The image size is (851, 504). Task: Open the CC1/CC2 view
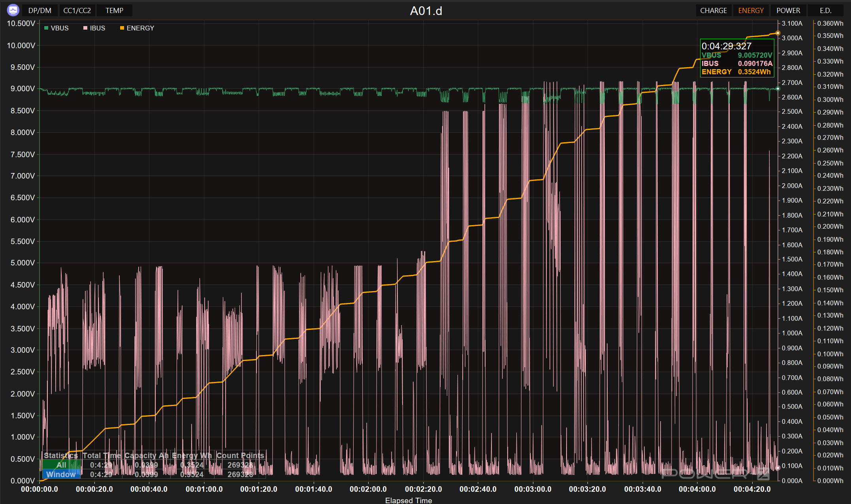(77, 11)
